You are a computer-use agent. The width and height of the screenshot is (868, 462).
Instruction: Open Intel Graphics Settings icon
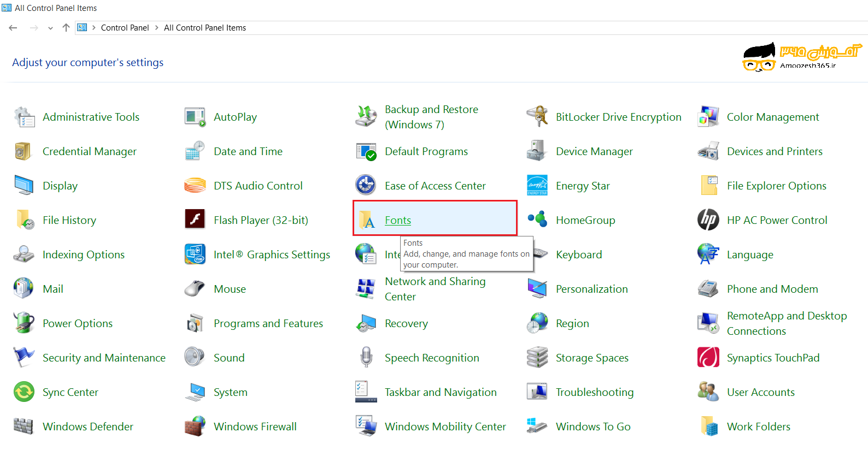click(x=195, y=254)
